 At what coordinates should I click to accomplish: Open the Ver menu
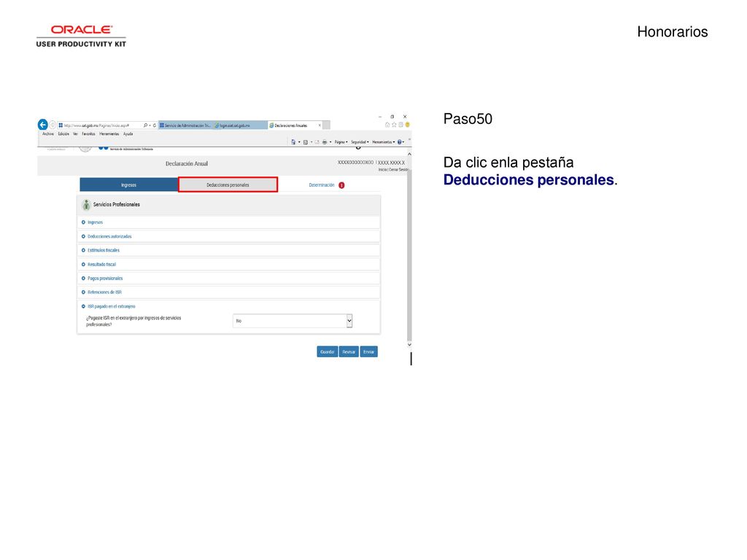pos(75,134)
